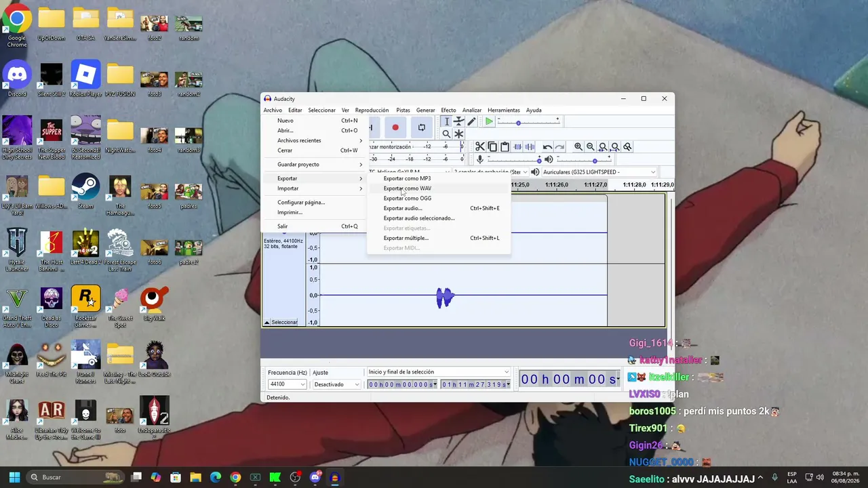
Task: Click the Copy icon in edit toolbar
Action: [x=492, y=146]
